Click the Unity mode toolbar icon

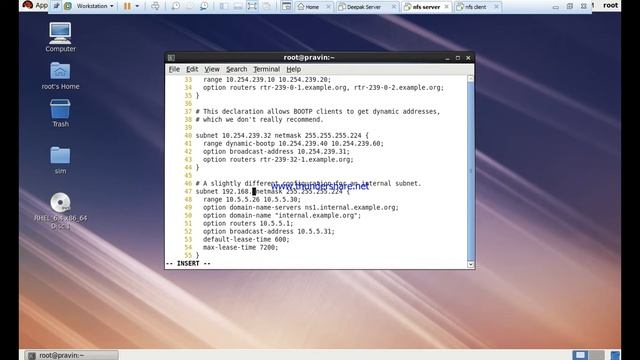tap(267, 6)
